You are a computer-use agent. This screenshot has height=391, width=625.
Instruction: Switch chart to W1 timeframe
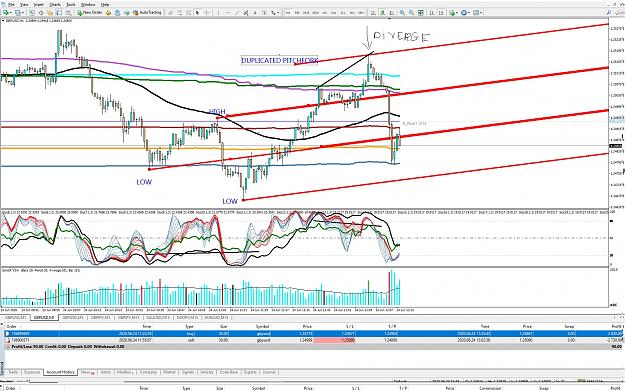point(352,13)
